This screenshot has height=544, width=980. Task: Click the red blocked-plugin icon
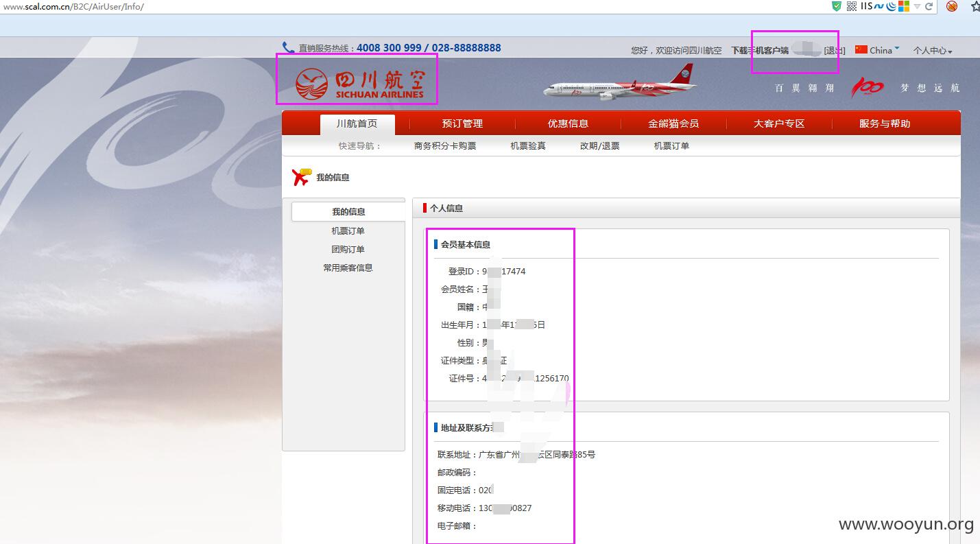pos(952,6)
